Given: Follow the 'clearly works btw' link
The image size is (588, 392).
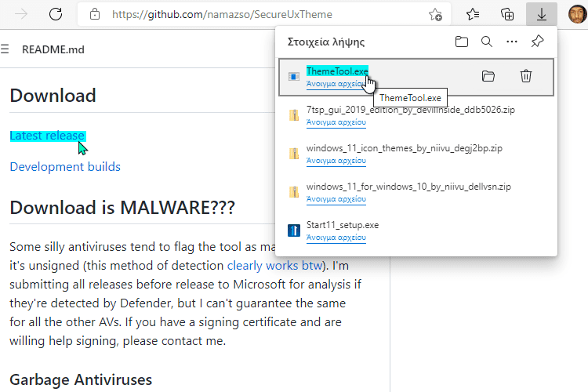Looking at the screenshot, I should [x=274, y=266].
